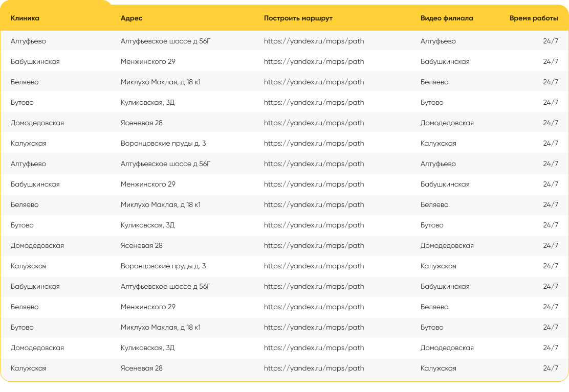Click the Адрес column header
This screenshot has height=392, width=569.
[132, 18]
